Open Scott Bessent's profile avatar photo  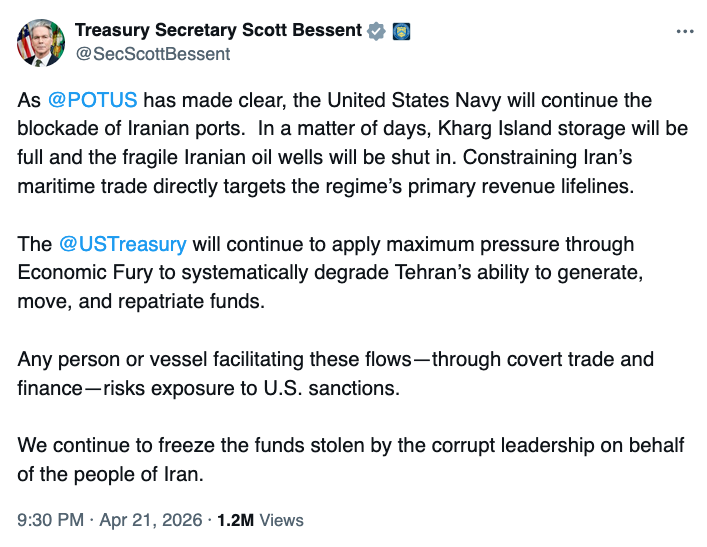(41, 42)
